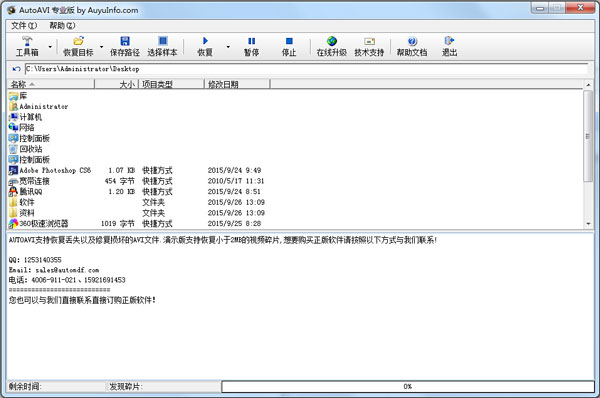Click the Administrator user folder icon

point(13,106)
